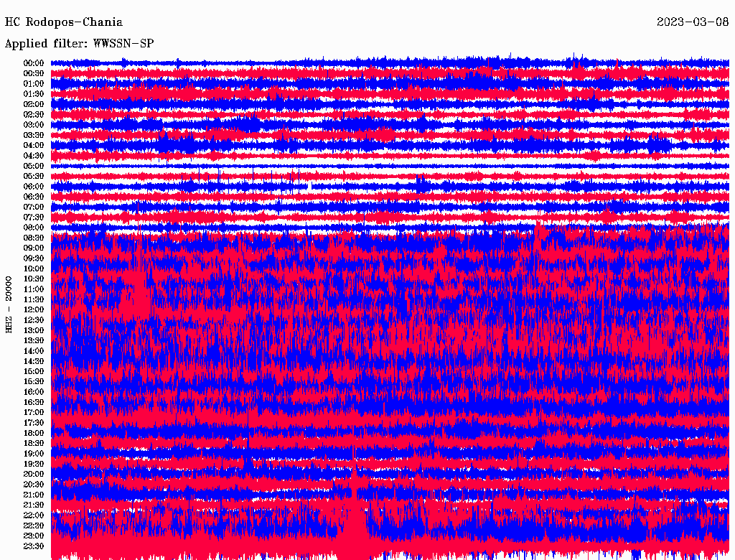Click the '14:00' time label

coord(34,351)
